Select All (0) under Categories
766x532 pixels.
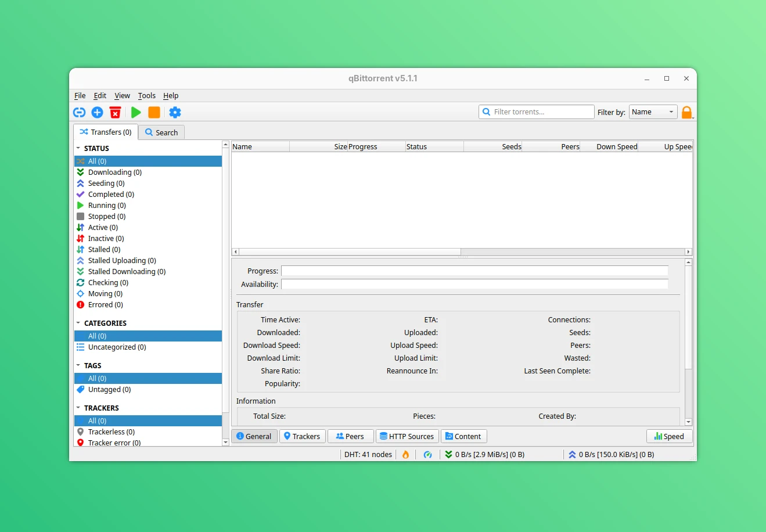click(148, 336)
